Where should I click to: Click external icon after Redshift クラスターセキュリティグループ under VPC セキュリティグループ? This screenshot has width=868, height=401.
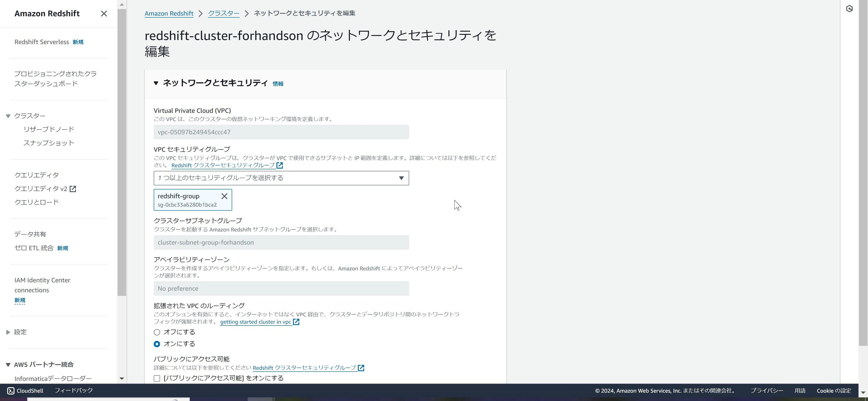tap(280, 165)
